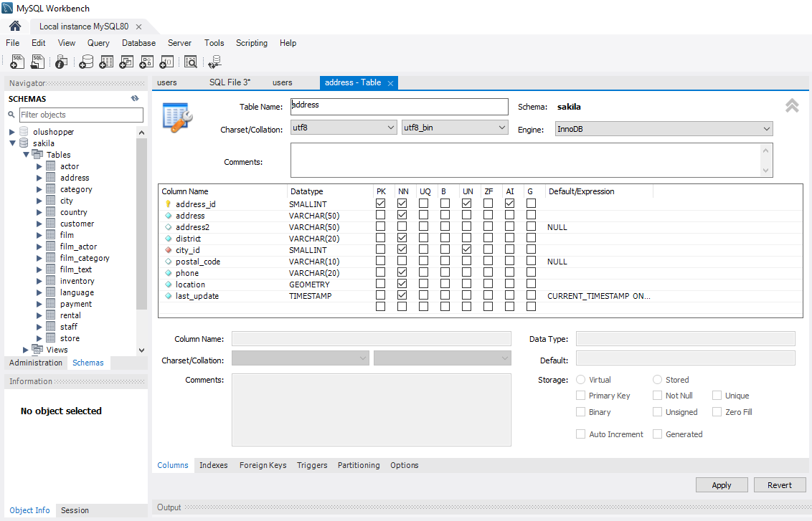812x521 pixels.
Task: Click the navigator tree scroll down arrow
Action: [141, 350]
